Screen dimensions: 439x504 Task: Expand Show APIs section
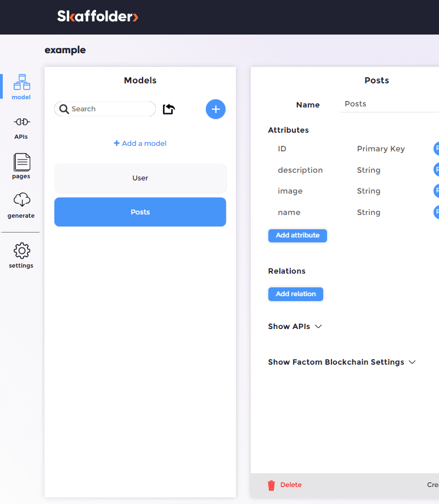pos(295,326)
